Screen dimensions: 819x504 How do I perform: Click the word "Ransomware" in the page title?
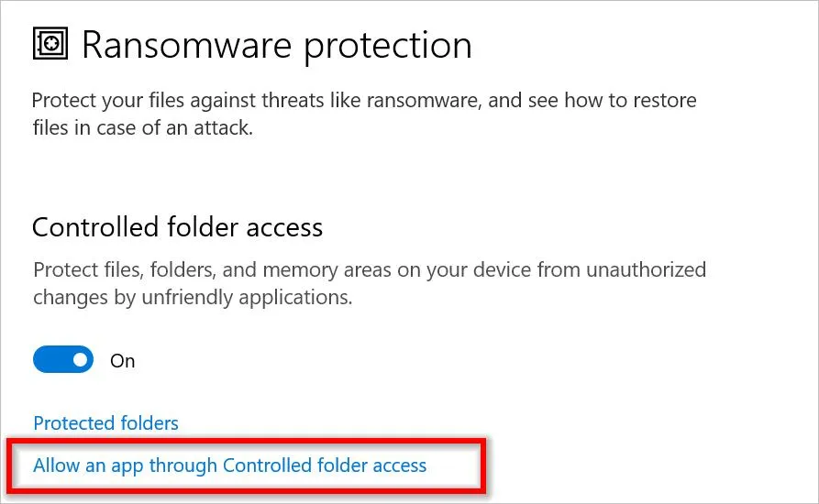pyautogui.click(x=187, y=46)
